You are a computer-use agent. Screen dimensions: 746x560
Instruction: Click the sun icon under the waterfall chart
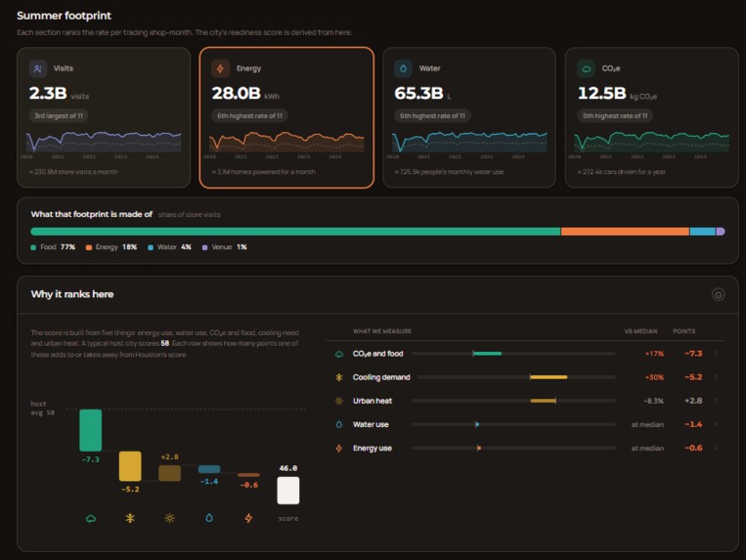pos(169,518)
